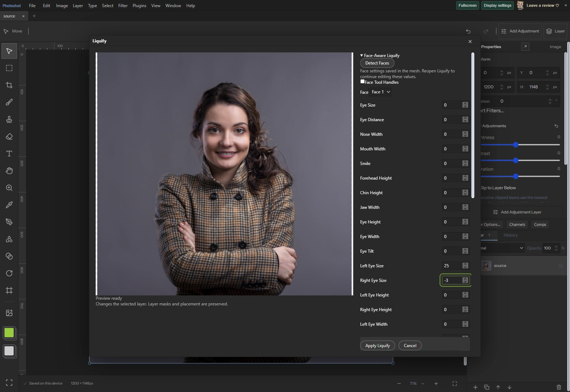The width and height of the screenshot is (570, 392).
Task: Click the Right Eye Size input field
Action: pyautogui.click(x=452, y=280)
